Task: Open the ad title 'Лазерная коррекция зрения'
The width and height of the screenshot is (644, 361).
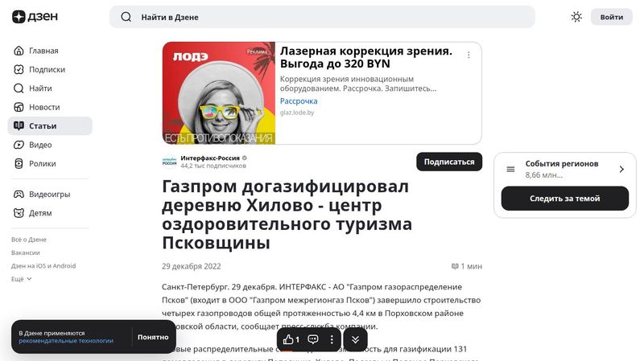Action: pyautogui.click(x=366, y=57)
